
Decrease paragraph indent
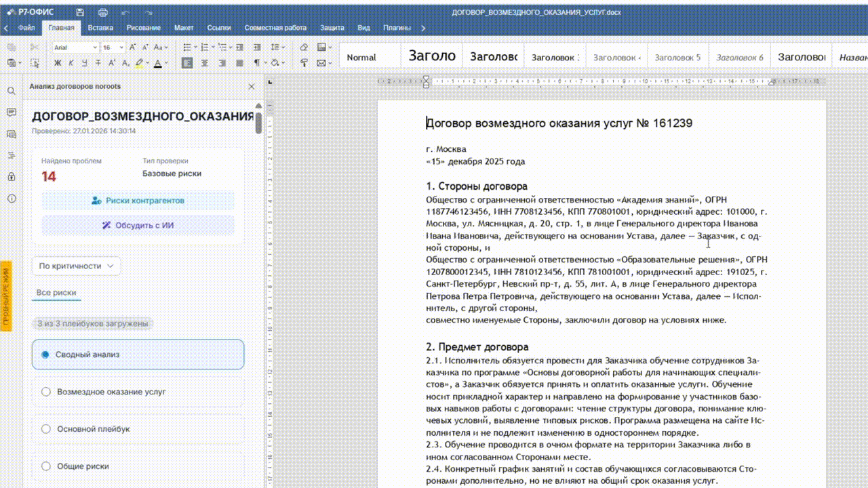pyautogui.click(x=241, y=47)
